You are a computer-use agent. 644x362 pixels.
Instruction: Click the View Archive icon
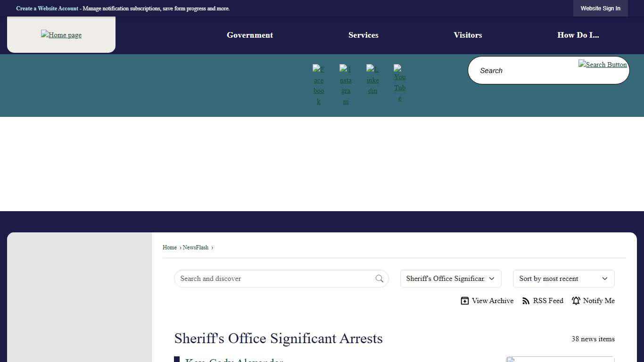pyautogui.click(x=465, y=301)
